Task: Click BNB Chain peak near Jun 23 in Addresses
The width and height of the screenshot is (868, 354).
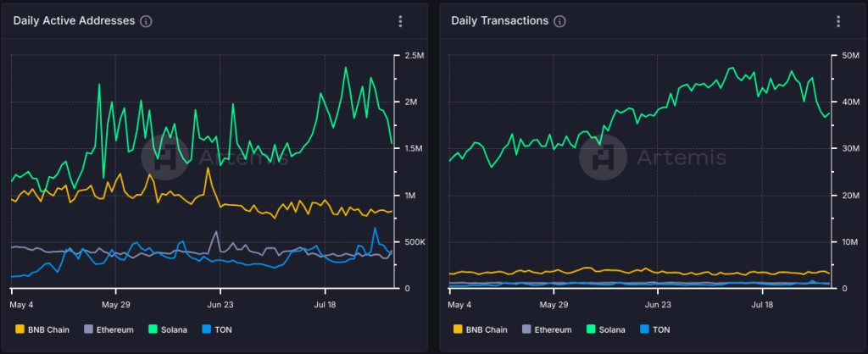Action: point(208,168)
